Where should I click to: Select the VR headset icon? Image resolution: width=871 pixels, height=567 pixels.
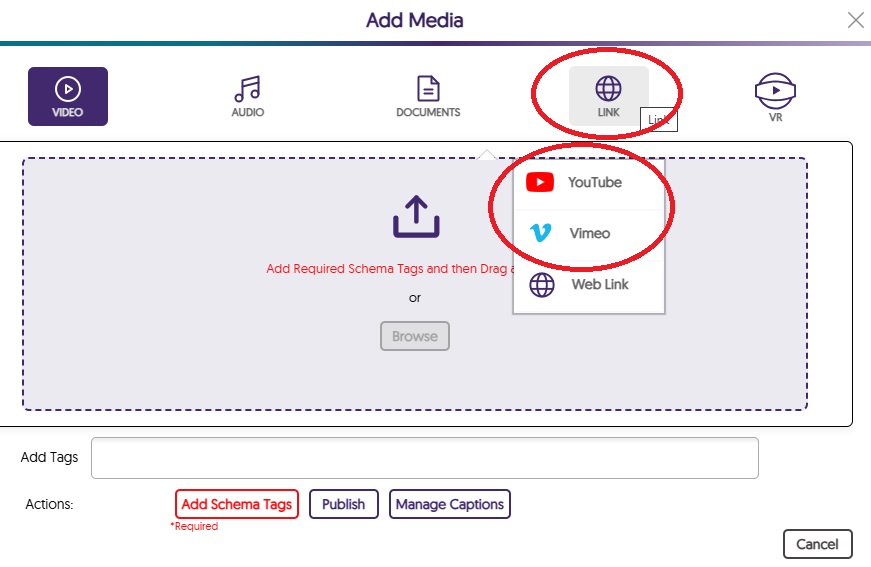pos(775,91)
